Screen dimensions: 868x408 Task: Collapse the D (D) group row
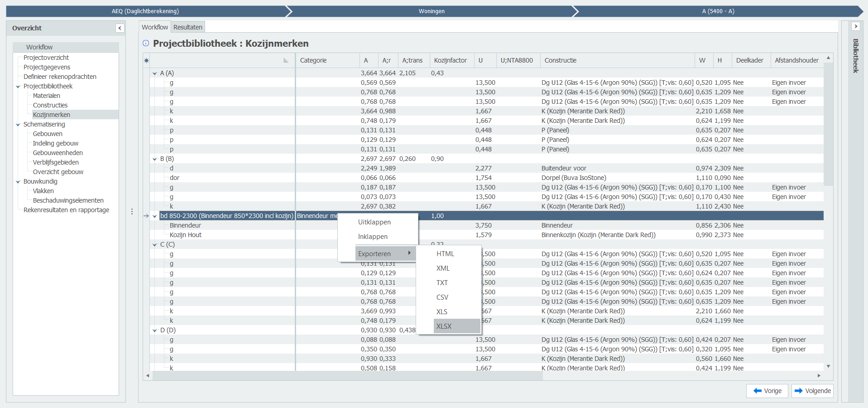click(155, 330)
